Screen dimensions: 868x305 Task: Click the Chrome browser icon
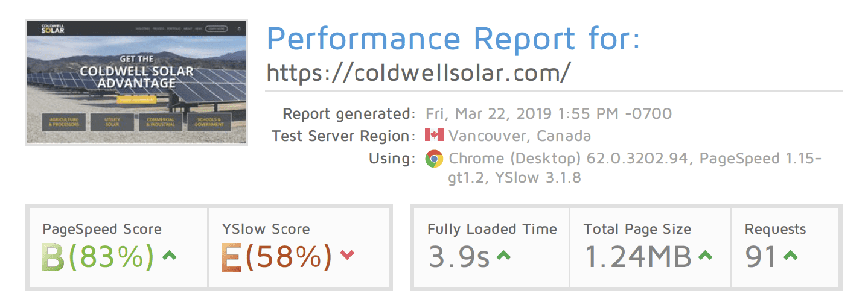tap(434, 159)
